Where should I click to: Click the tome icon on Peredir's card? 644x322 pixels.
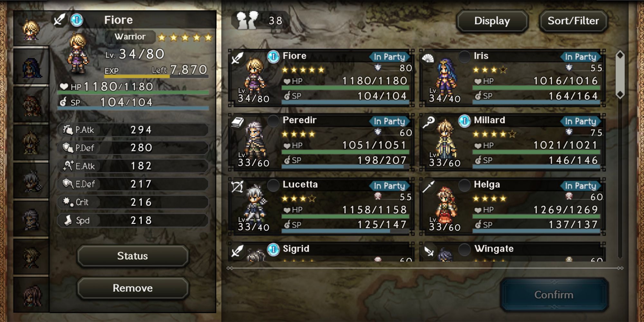[237, 123]
